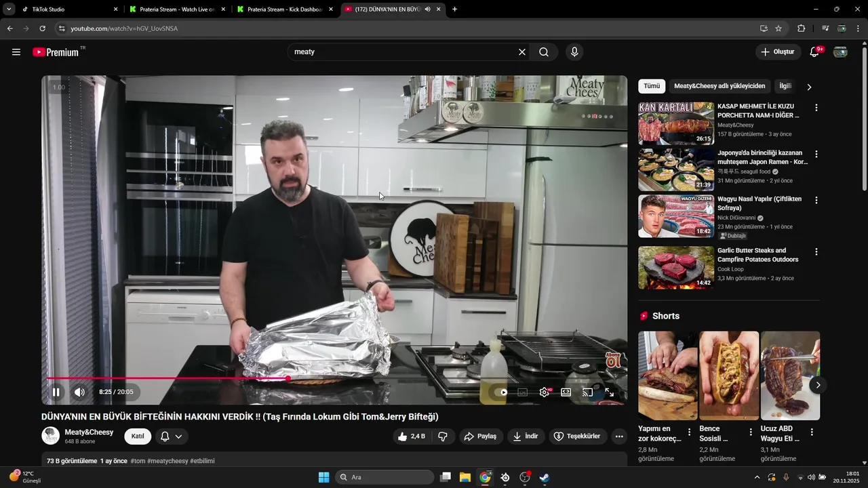Open the Garlic Butter Steaks video title

[x=758, y=255]
